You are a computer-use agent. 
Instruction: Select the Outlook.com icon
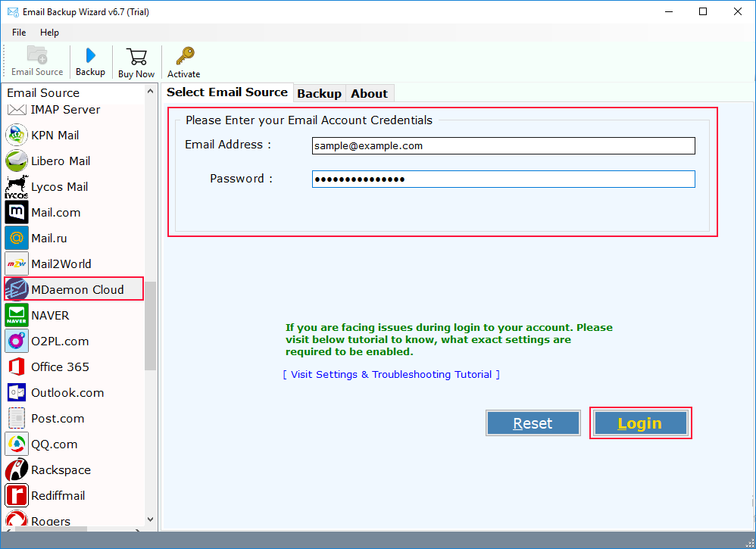(x=17, y=392)
